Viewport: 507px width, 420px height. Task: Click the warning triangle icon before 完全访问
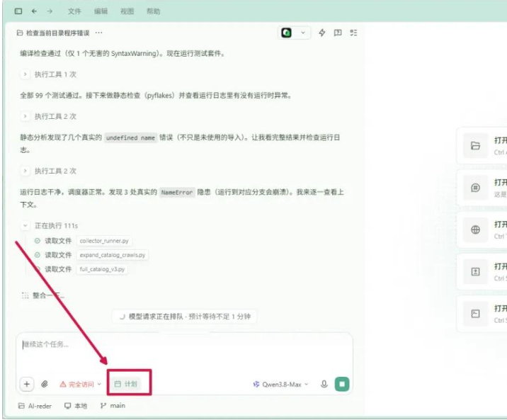pyautogui.click(x=63, y=384)
